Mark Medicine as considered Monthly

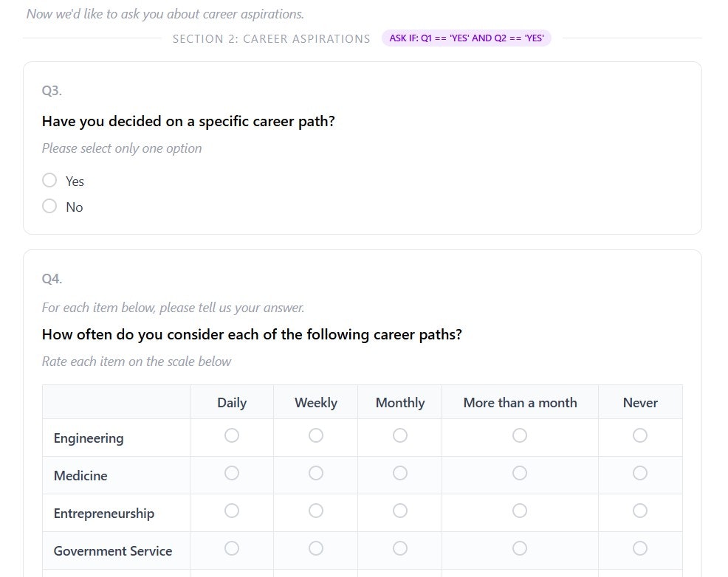(399, 473)
